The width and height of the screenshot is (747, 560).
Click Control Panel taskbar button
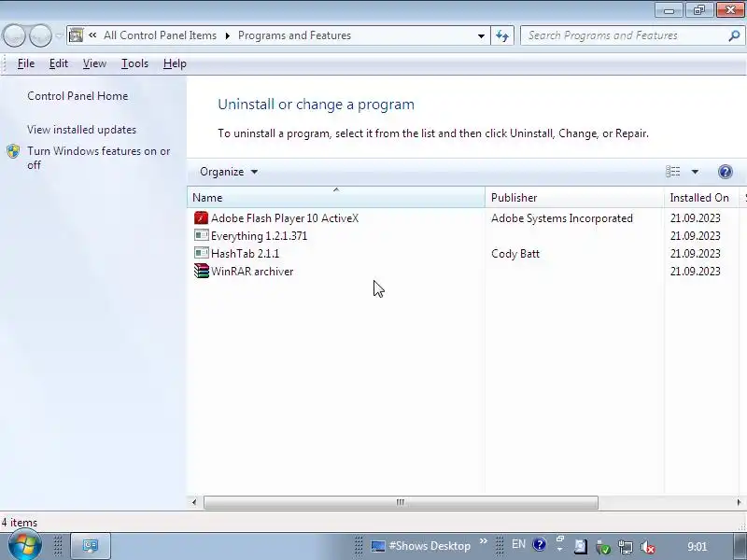point(91,546)
